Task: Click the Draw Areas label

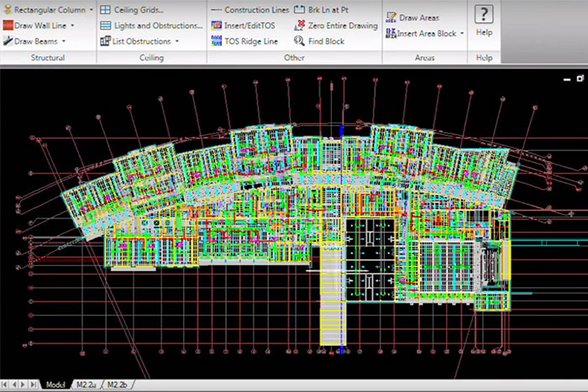Action: click(x=419, y=18)
